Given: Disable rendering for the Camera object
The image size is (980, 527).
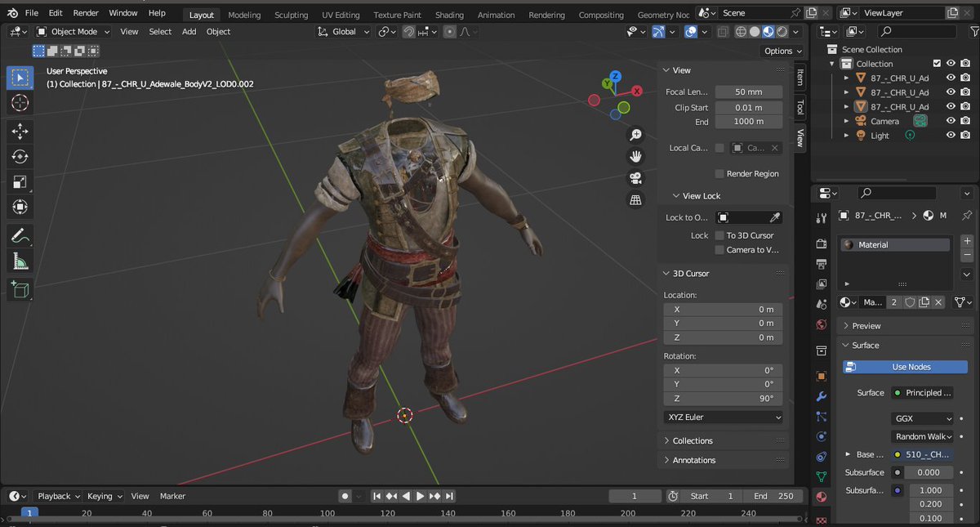Looking at the screenshot, I should pyautogui.click(x=965, y=121).
